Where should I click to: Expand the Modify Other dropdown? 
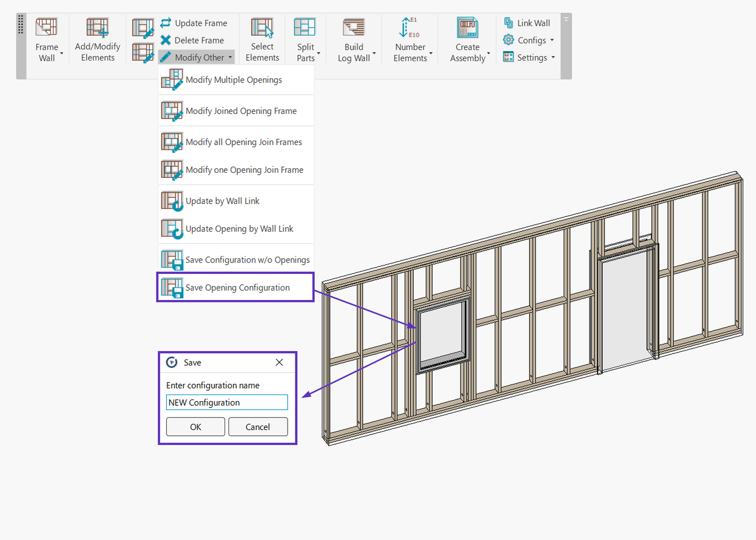[196, 57]
